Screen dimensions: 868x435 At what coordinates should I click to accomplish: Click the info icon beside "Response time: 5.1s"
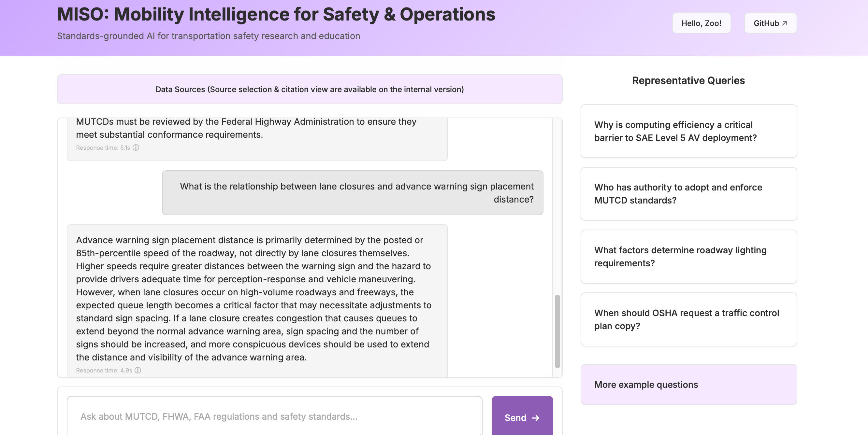[136, 147]
